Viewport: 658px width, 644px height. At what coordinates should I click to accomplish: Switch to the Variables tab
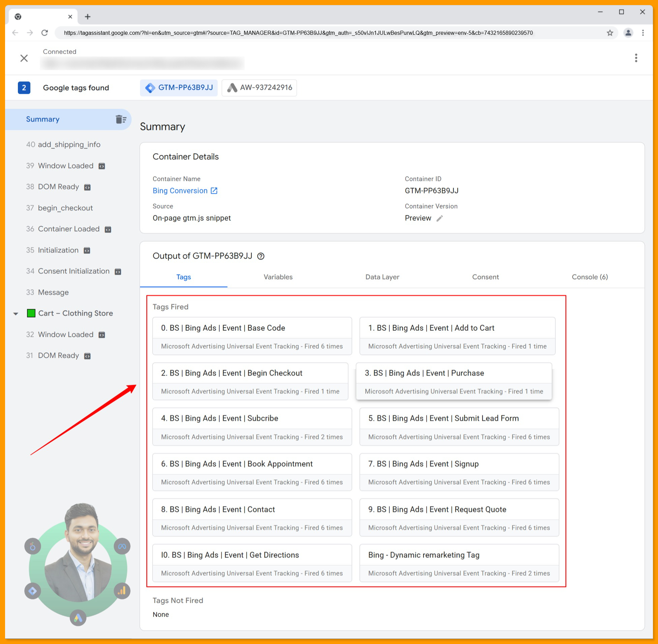278,277
